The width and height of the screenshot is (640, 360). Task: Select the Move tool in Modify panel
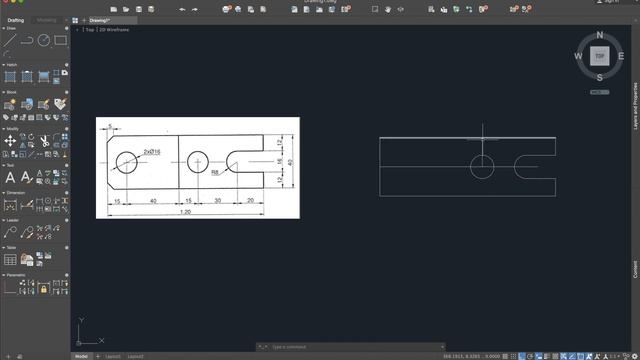coord(10,141)
